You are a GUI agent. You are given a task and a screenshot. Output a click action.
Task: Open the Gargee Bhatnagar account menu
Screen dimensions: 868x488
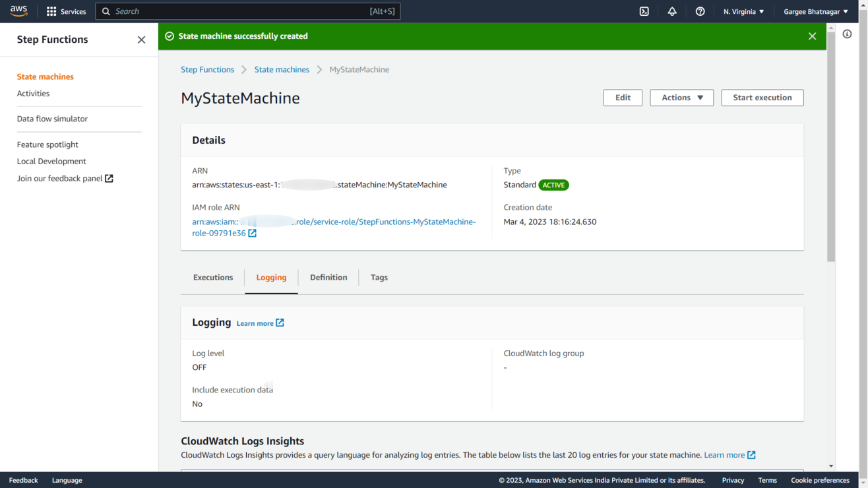tap(815, 11)
